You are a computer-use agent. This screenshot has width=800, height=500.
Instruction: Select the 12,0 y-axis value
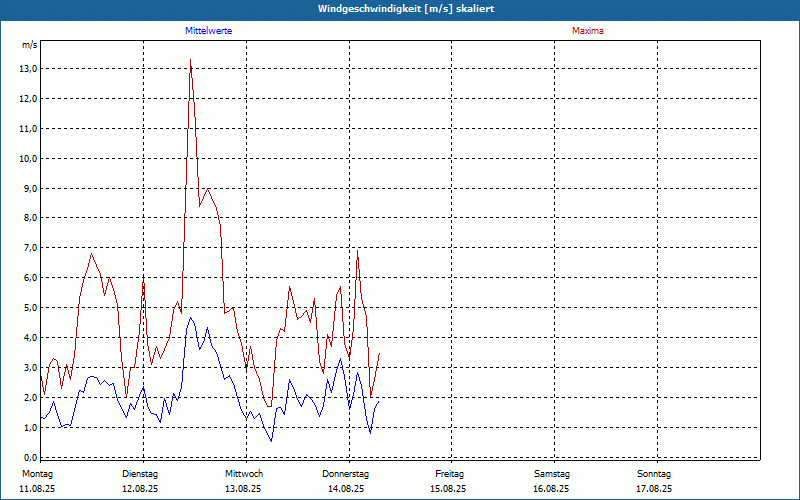[29, 99]
